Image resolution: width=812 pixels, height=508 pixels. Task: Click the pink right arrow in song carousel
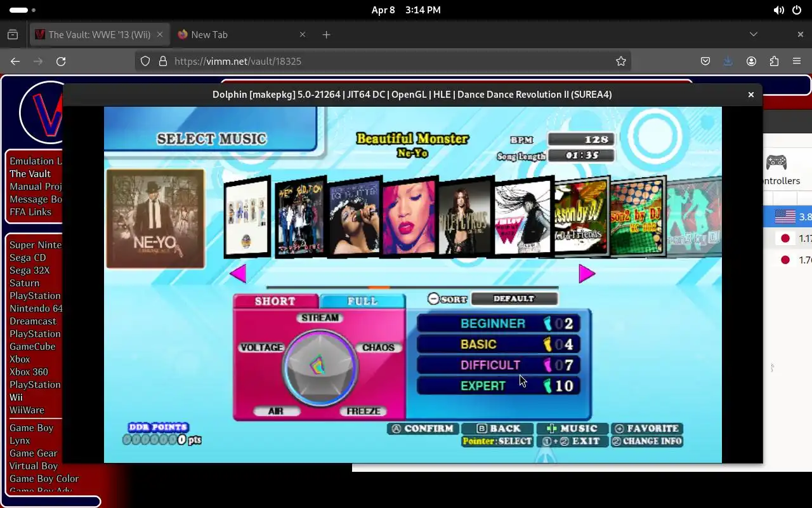coord(587,274)
